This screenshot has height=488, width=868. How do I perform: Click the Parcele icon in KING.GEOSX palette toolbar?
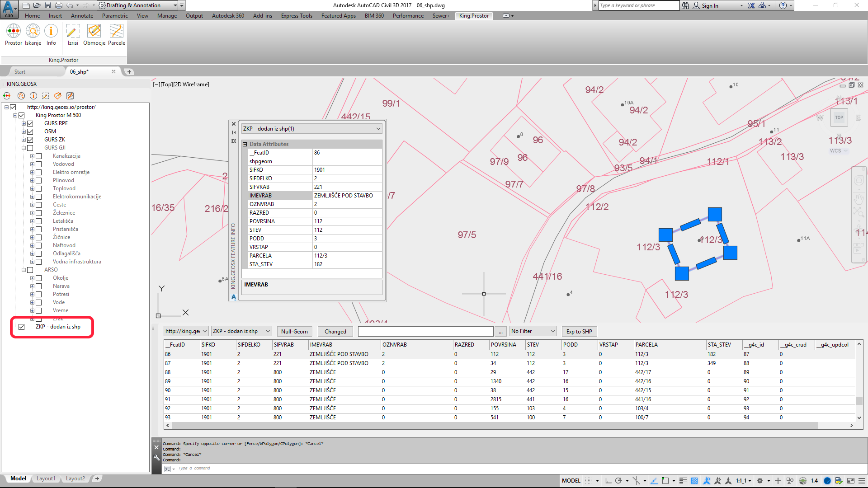[70, 96]
